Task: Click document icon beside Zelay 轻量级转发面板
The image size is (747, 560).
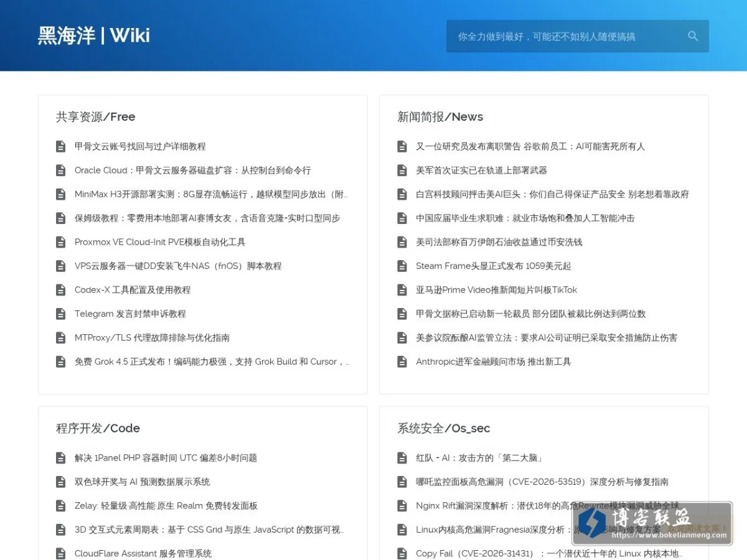Action: click(61, 506)
